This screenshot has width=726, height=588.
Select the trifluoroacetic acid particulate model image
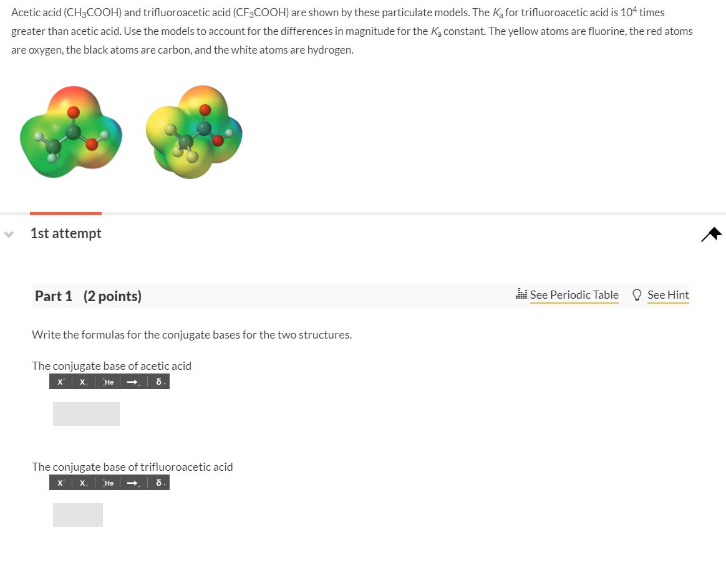(x=193, y=132)
